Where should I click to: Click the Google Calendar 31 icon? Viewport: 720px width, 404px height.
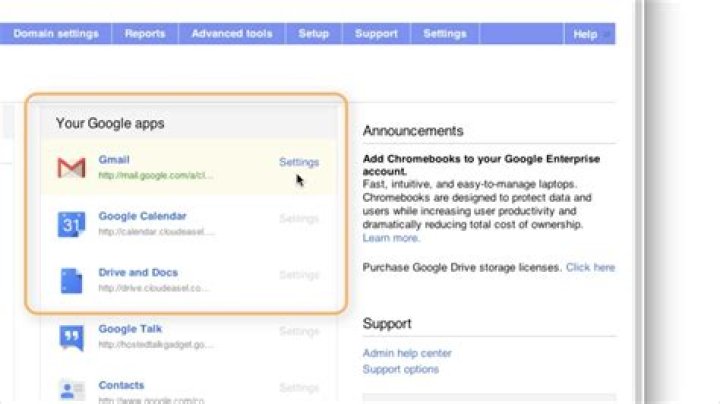(71, 224)
